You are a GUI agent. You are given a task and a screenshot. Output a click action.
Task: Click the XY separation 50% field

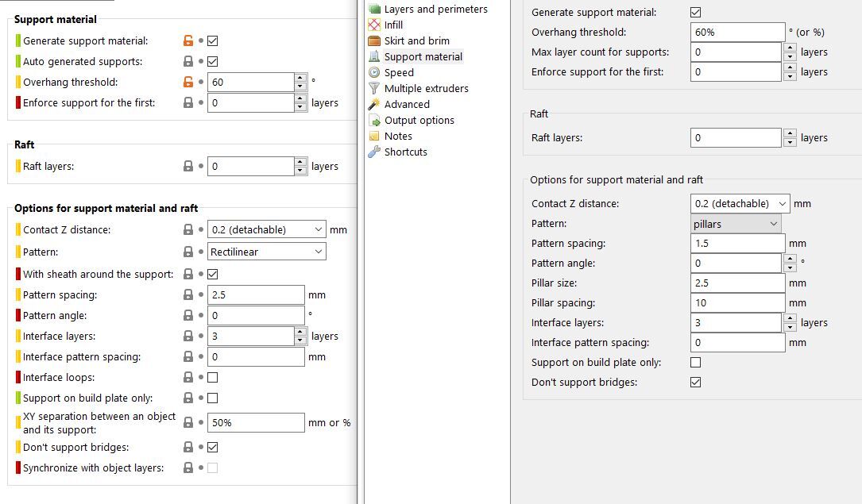pos(256,423)
